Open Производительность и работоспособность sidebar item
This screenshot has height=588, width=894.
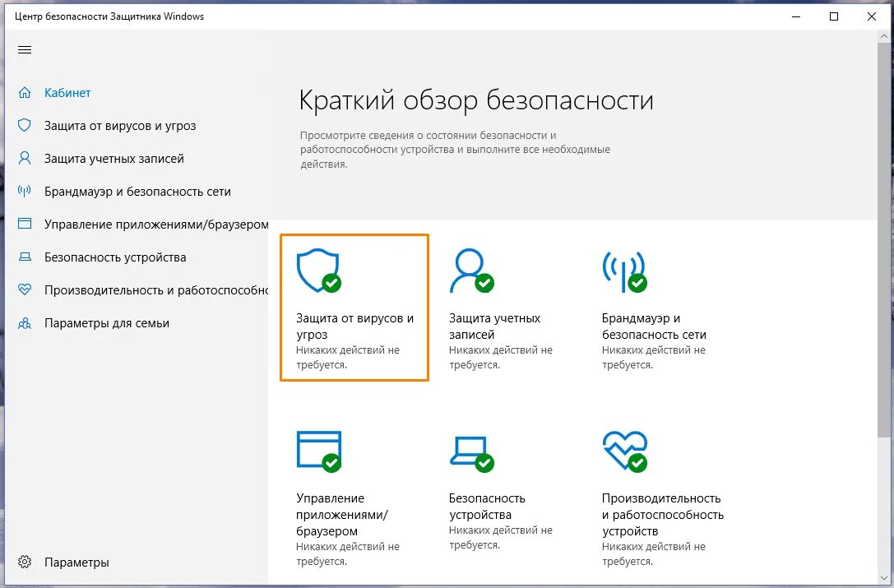point(156,290)
